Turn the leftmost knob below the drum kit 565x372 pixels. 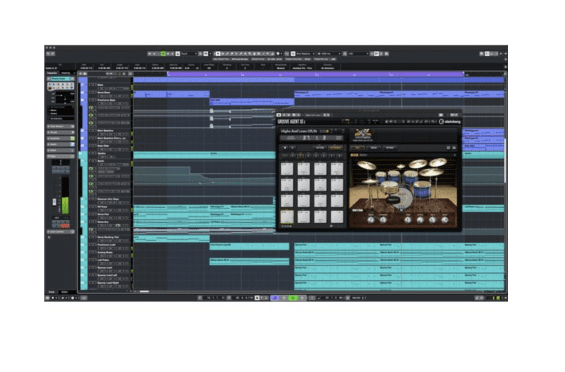click(371, 220)
